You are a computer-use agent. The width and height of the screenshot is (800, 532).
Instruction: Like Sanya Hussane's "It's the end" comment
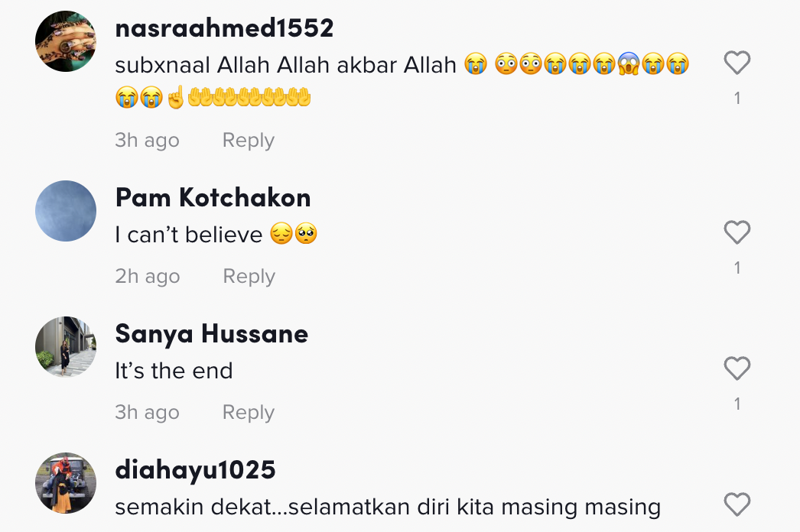tap(737, 368)
